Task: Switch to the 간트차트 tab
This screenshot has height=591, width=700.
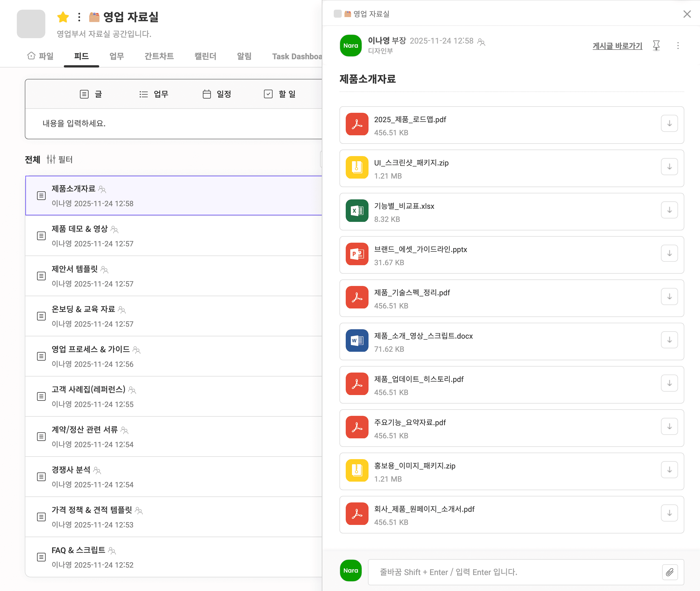Action: tap(159, 56)
